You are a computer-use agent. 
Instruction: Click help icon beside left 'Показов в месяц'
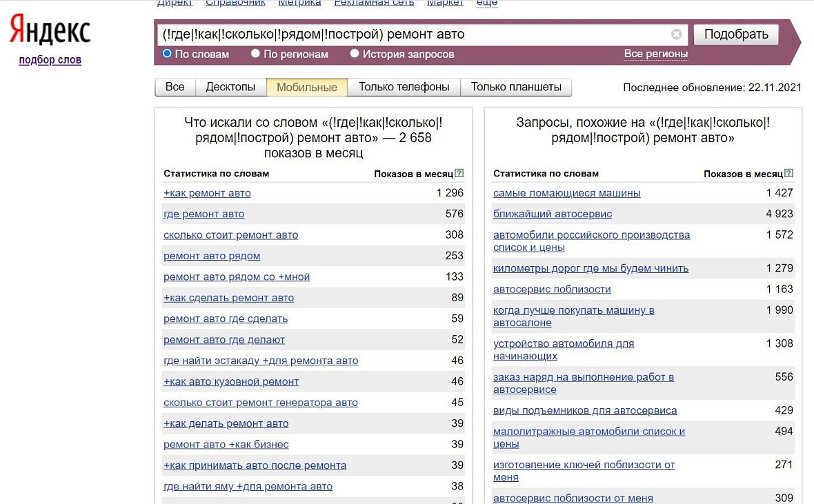tap(459, 174)
